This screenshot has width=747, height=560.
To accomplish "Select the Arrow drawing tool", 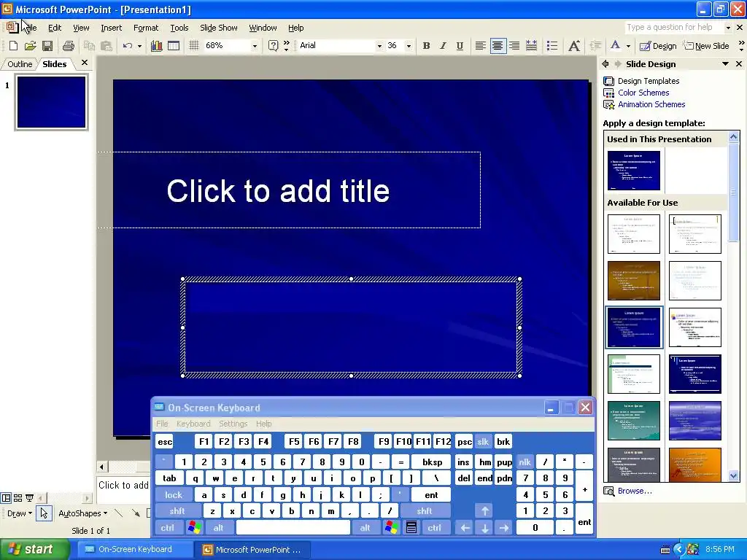I will click(x=136, y=513).
